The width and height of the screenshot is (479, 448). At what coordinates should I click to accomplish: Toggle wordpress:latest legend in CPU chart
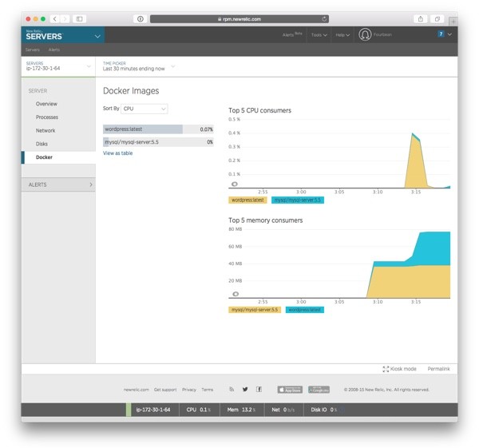pyautogui.click(x=247, y=200)
